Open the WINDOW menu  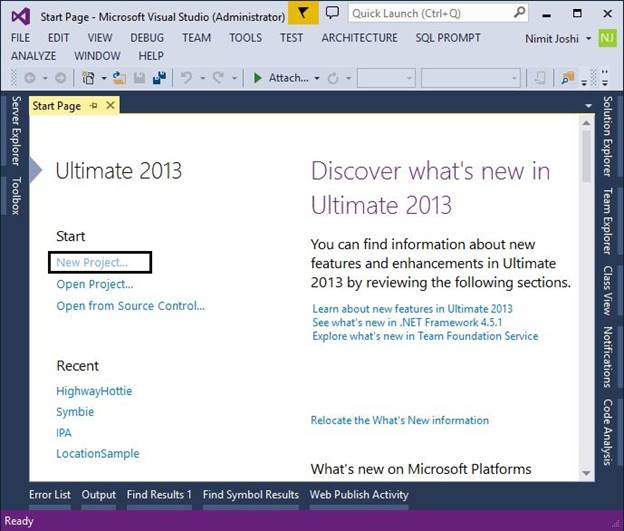[97, 56]
